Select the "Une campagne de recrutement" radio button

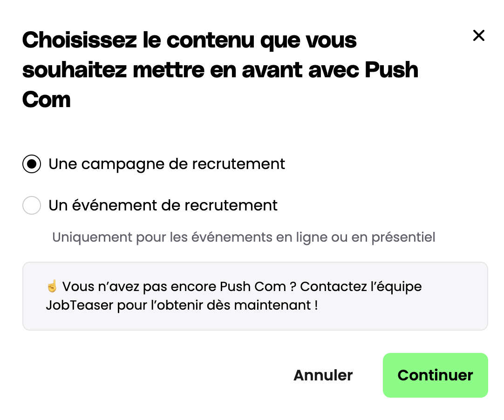32,164
